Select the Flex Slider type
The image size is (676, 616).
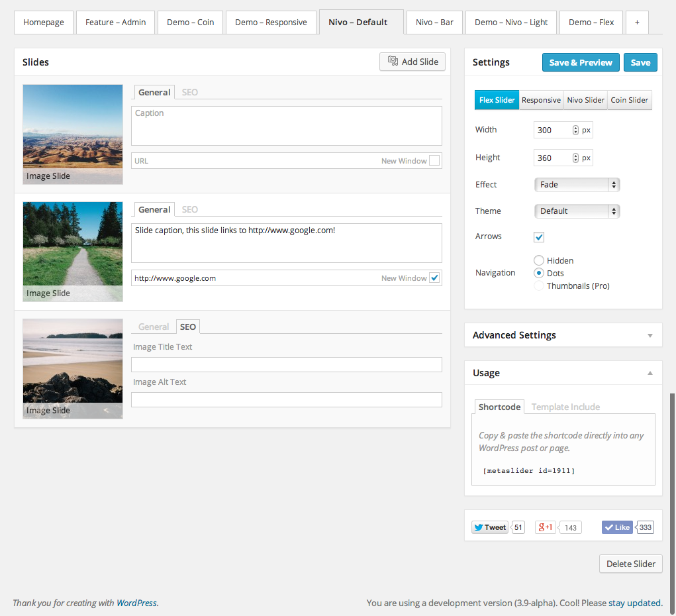pos(497,100)
